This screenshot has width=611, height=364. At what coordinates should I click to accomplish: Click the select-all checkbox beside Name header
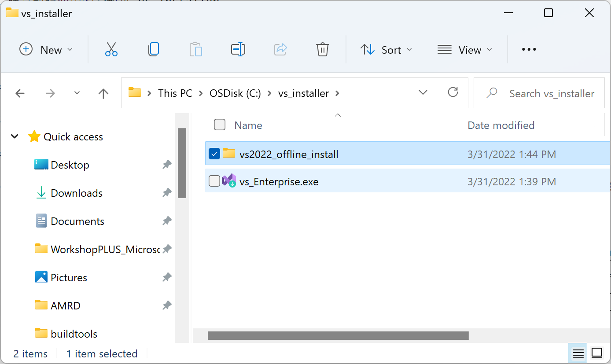coord(219,125)
